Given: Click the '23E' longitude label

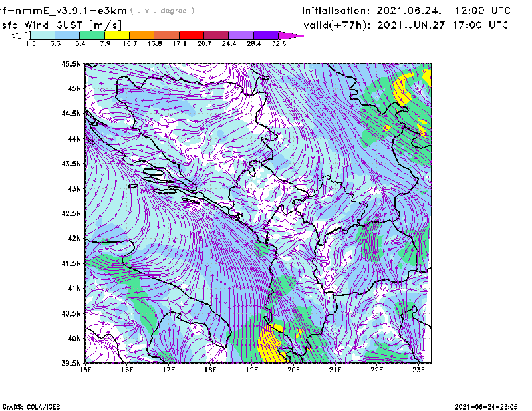Looking at the screenshot, I should (418, 370).
